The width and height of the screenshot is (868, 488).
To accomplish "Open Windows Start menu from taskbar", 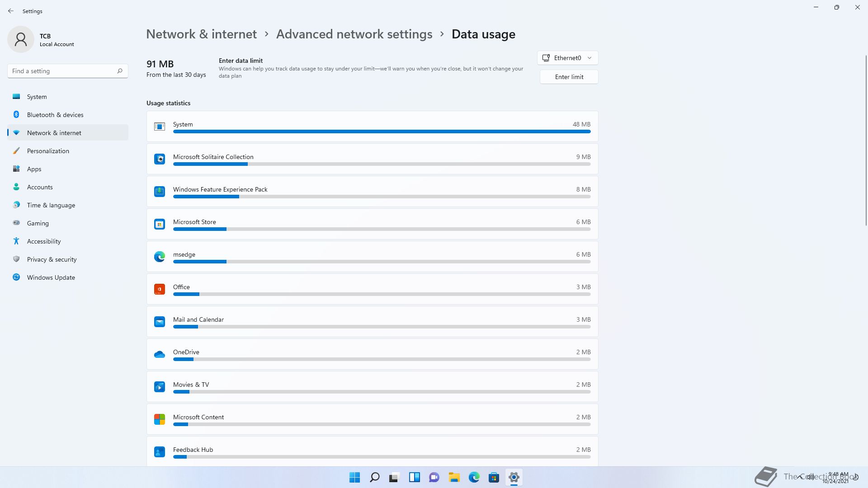I will tap(355, 477).
